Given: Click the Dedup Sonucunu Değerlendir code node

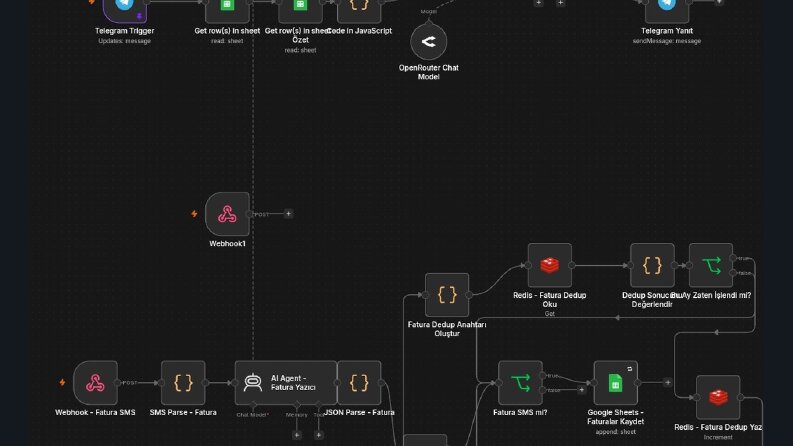Looking at the screenshot, I should tap(652, 265).
